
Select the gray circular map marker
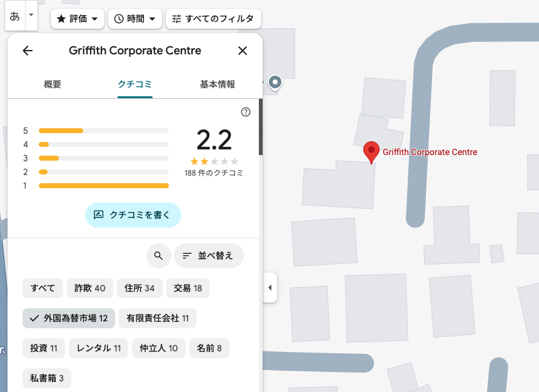pos(275,83)
